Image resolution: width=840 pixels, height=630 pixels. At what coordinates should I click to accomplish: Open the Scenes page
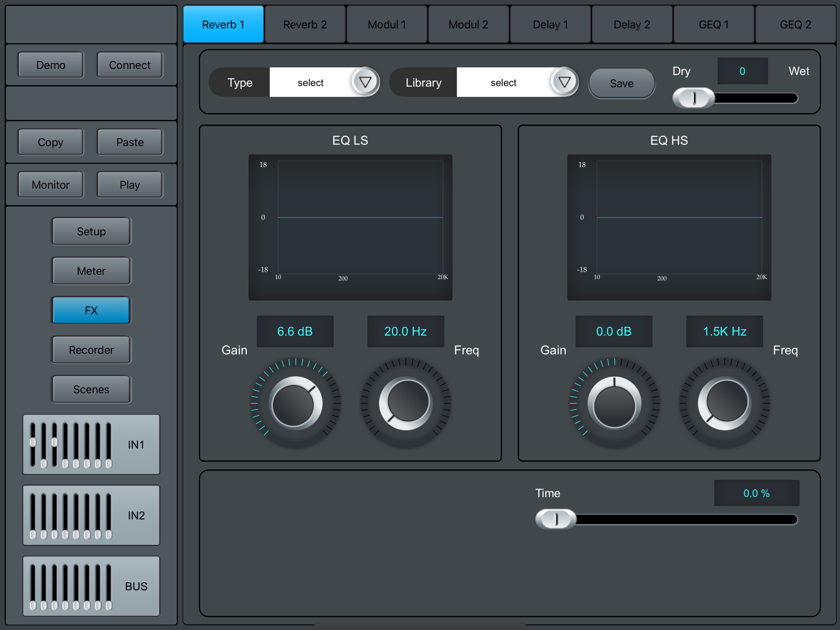91,389
